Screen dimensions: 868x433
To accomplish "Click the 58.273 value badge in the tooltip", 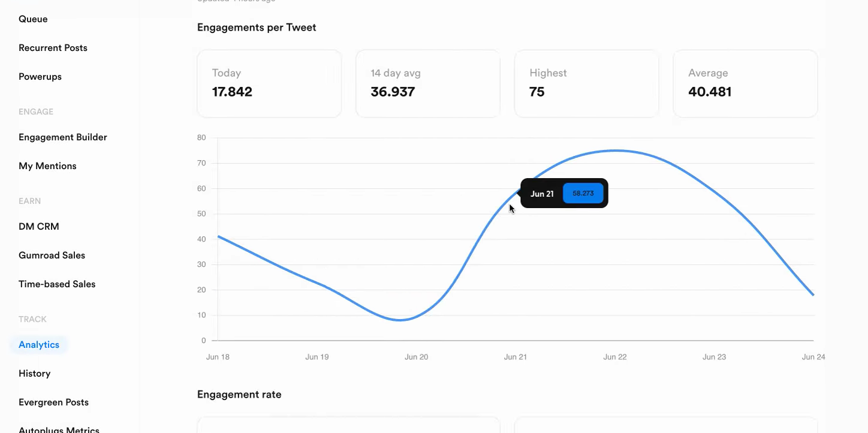I will click(x=583, y=193).
